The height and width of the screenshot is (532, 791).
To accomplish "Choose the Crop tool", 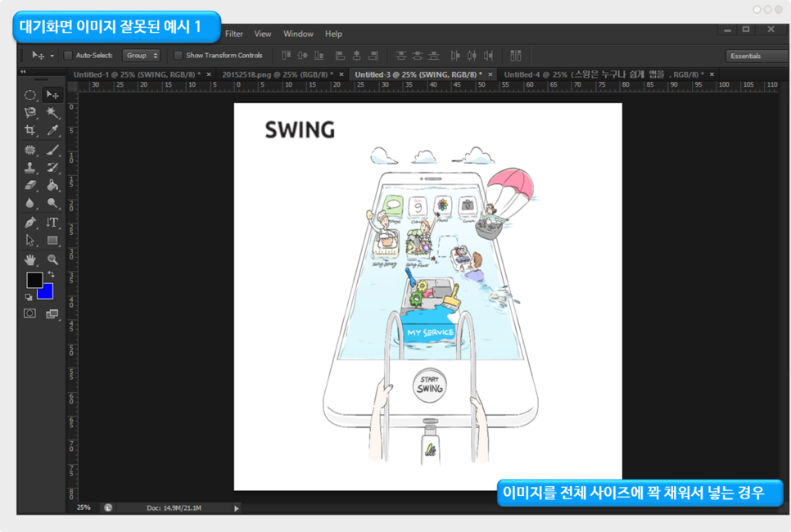I will point(30,130).
